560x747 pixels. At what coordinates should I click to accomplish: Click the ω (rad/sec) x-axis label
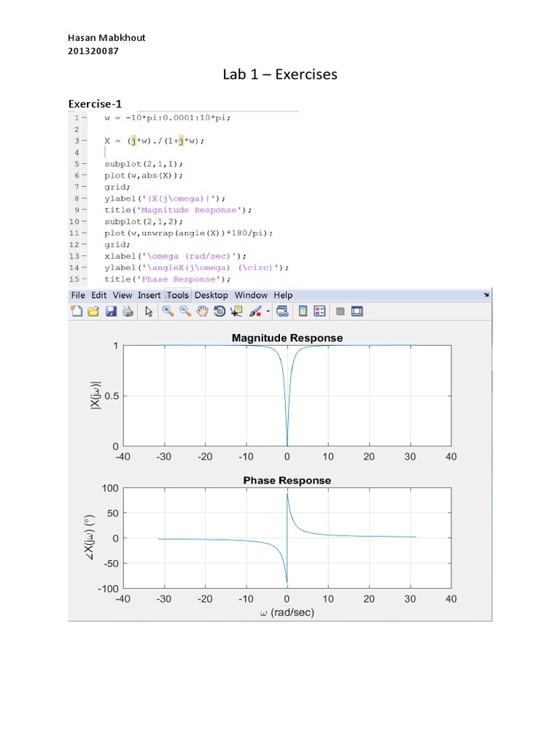287,612
